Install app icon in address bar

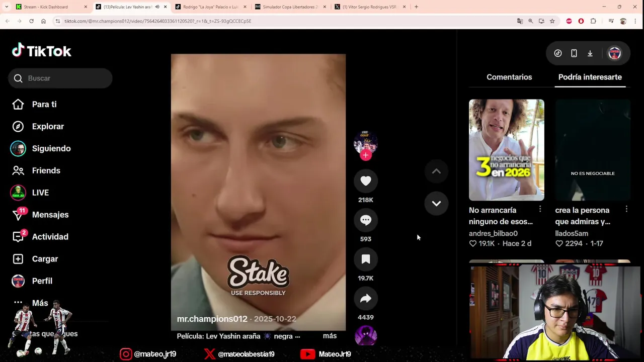point(541,21)
